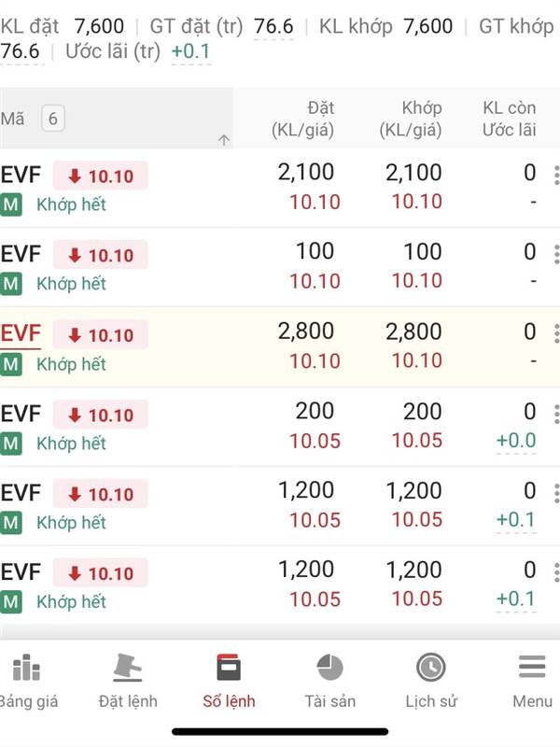Tap the red 10.10 price tag in the first row
Viewport: 560px width, 747px height.
(x=101, y=176)
